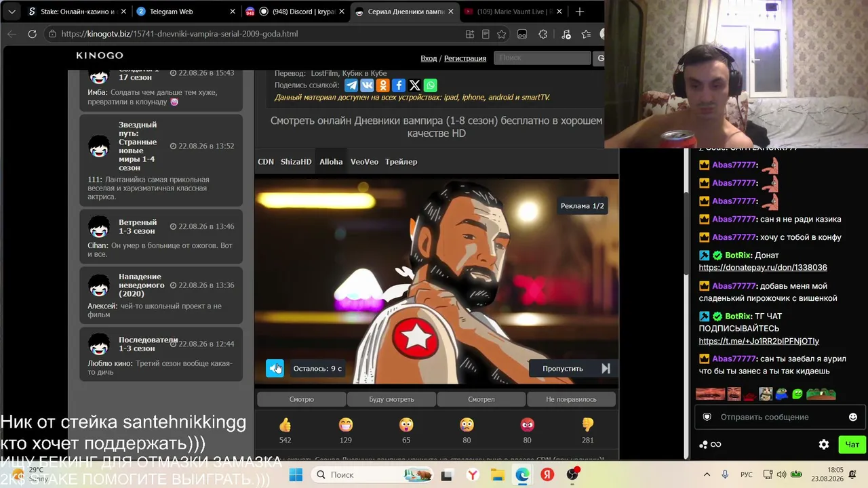
Task: Close the Telegram Web browser tab
Action: (233, 12)
